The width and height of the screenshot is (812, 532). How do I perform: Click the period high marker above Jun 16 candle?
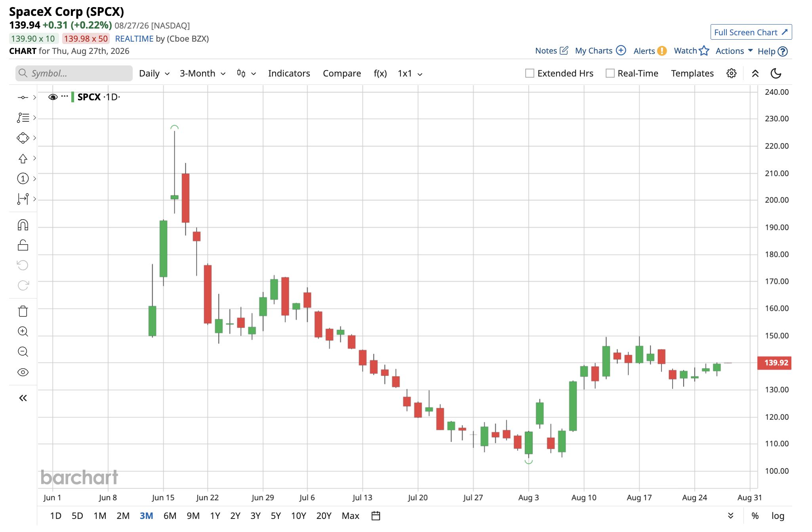pos(174,127)
